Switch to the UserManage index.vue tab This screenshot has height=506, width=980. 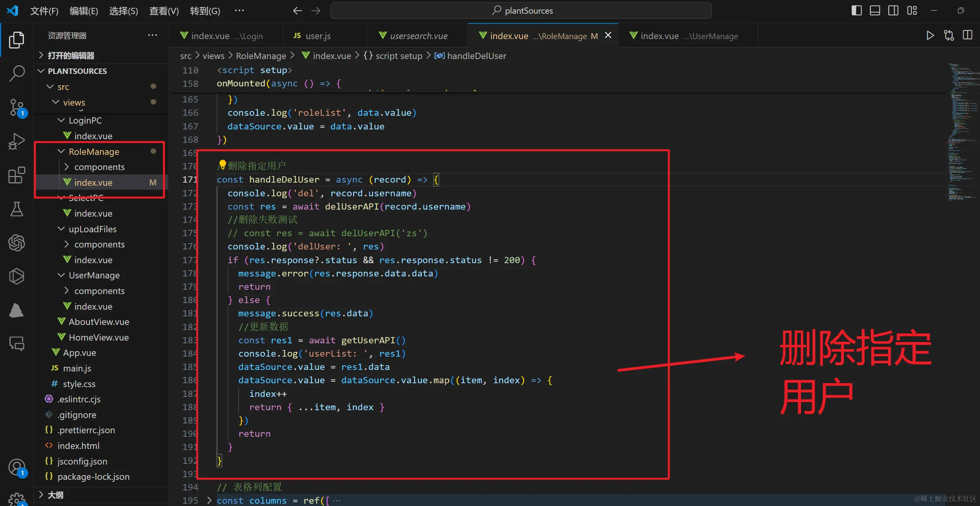coord(688,36)
